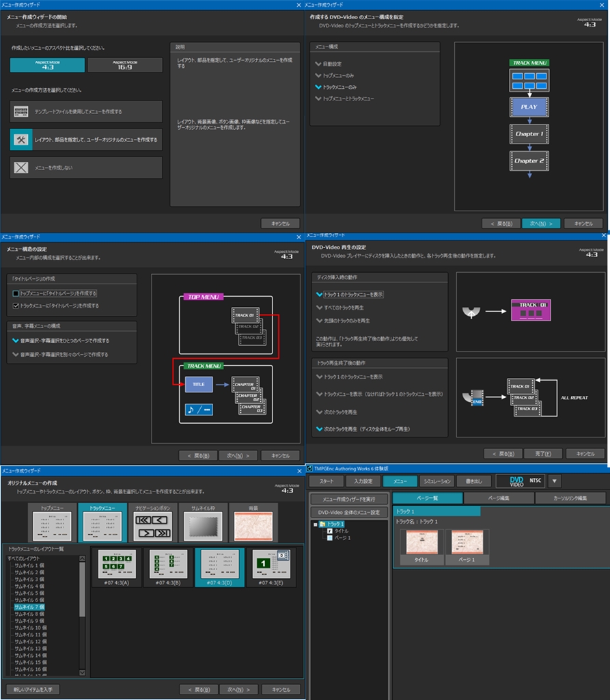This screenshot has width=610, height=700.
Task: Open the Top Menu layout category tile
Action: [x=52, y=522]
